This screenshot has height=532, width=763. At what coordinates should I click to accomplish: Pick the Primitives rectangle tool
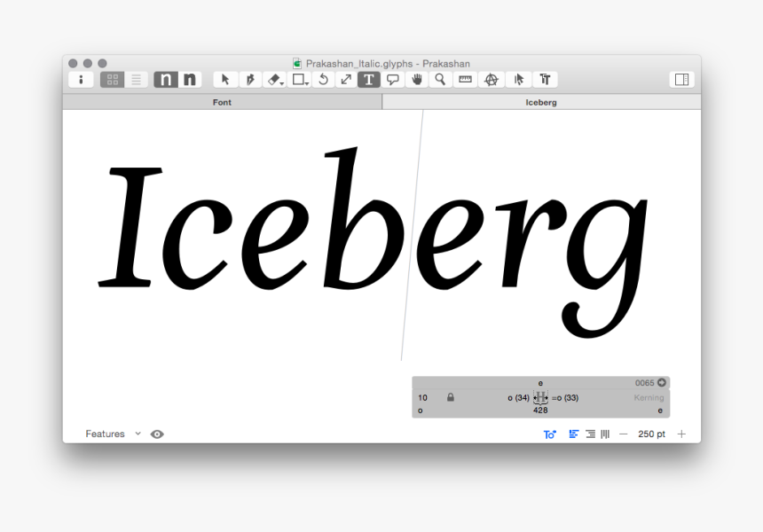pos(298,79)
